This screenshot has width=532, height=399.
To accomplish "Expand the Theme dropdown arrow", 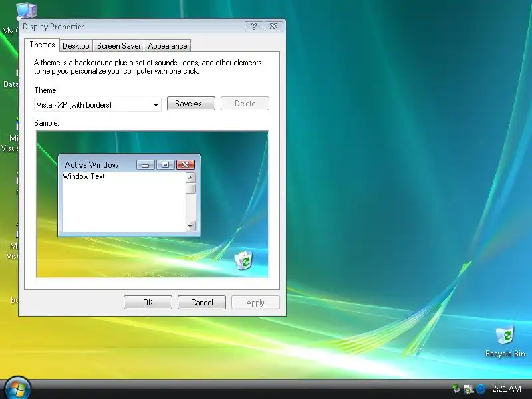I will point(156,105).
